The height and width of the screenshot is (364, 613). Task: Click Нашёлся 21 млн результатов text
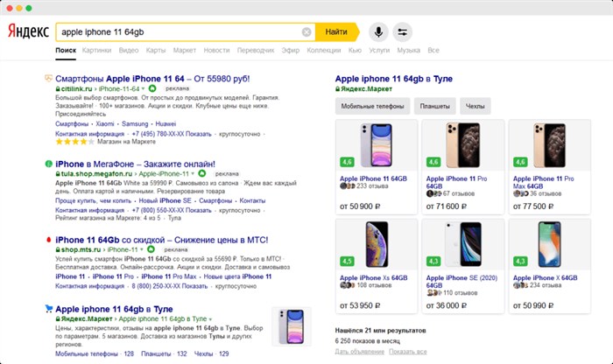pos(380,331)
